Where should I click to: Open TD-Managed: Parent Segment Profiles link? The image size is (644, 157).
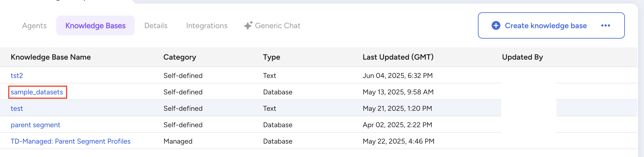(70, 141)
